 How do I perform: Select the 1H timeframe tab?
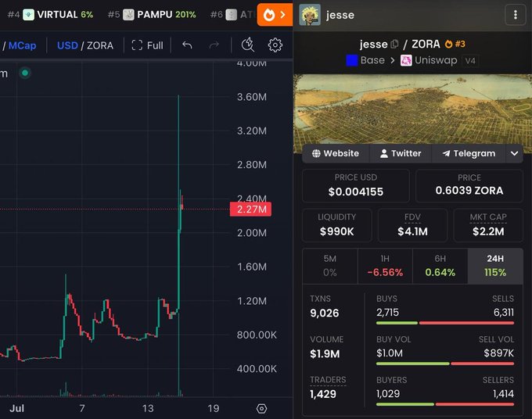coord(385,266)
